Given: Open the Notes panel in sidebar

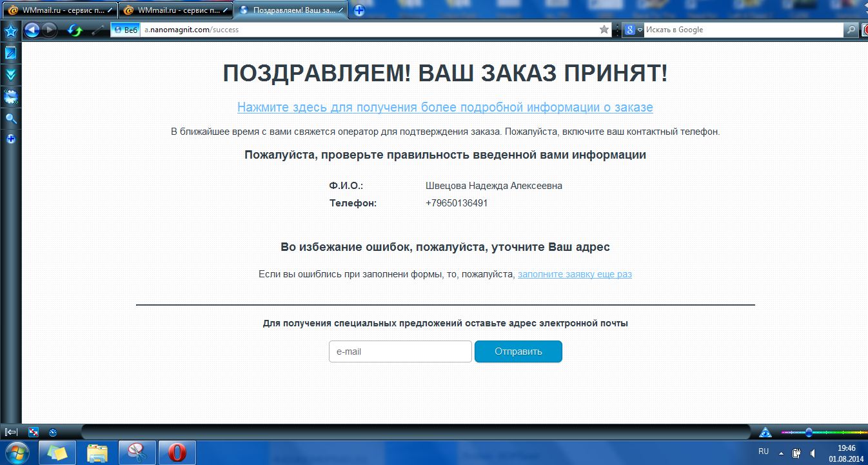Looking at the screenshot, I should pos(11,53).
